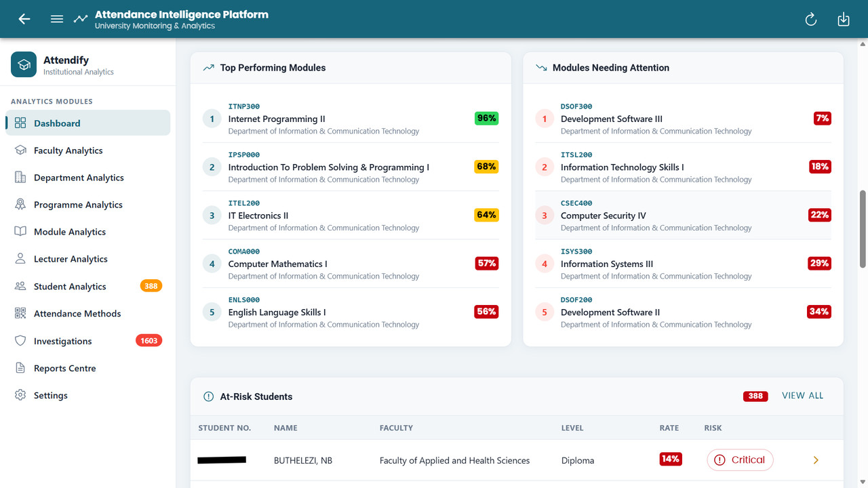Click the Investigations shield icon

click(x=20, y=341)
